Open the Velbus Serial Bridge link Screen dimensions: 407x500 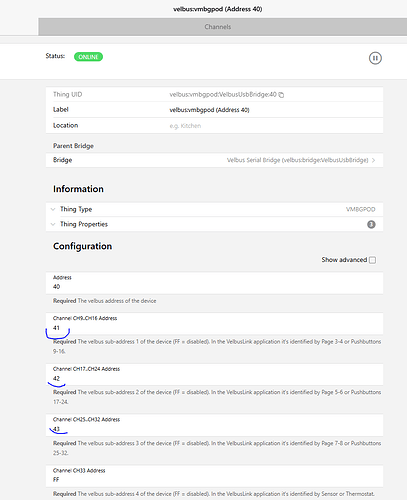coord(298,160)
